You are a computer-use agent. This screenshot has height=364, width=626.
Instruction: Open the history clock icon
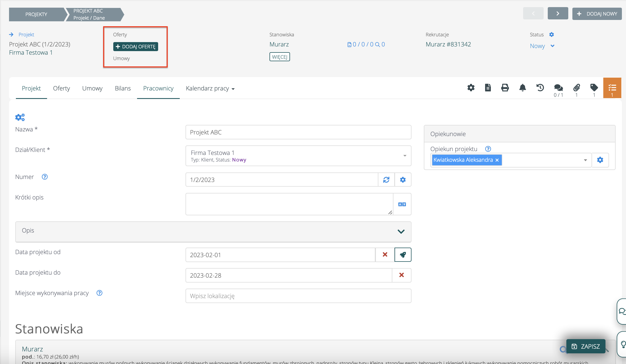click(x=540, y=88)
